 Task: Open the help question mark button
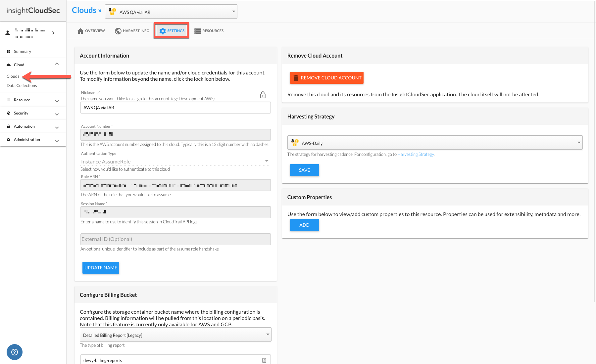point(15,352)
